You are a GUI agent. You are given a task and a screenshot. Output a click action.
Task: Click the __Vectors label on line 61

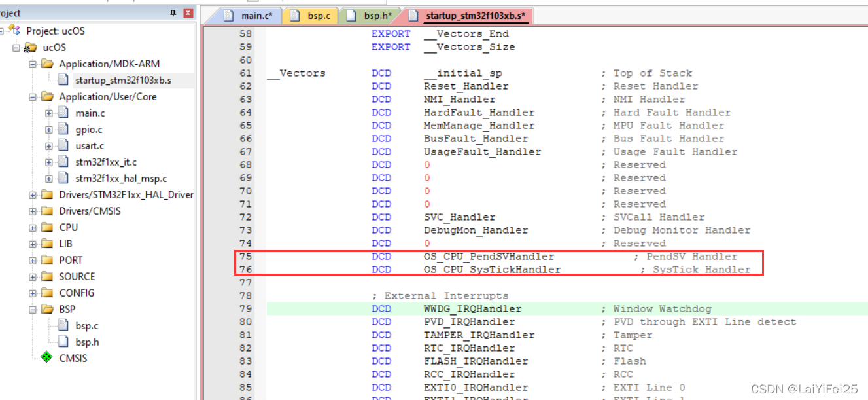click(x=296, y=73)
